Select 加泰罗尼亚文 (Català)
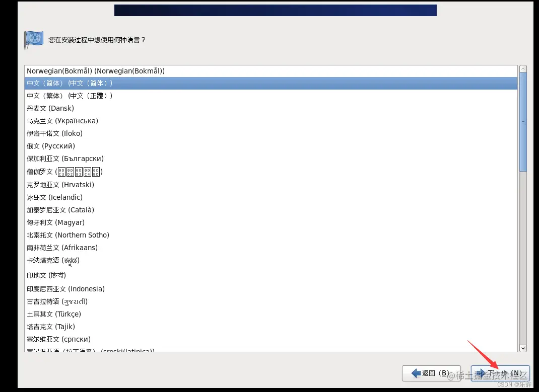This screenshot has width=539, height=392. tap(271, 210)
